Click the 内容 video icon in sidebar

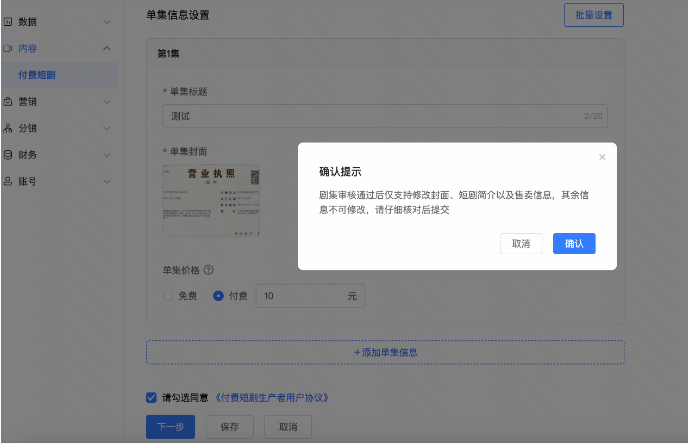[x=8, y=48]
